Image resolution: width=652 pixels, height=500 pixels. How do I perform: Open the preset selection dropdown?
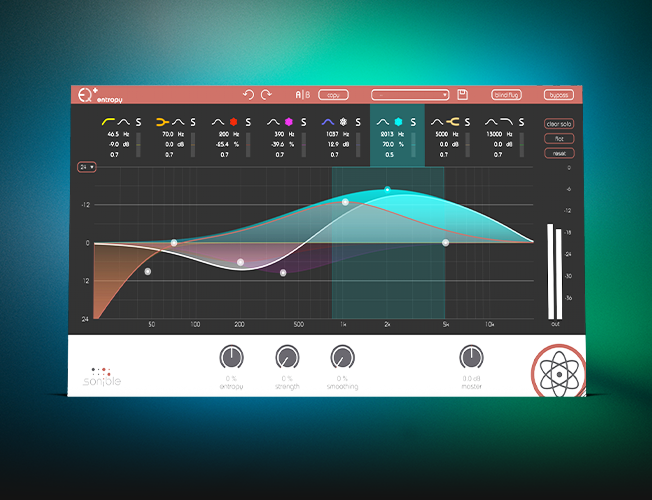tap(410, 95)
